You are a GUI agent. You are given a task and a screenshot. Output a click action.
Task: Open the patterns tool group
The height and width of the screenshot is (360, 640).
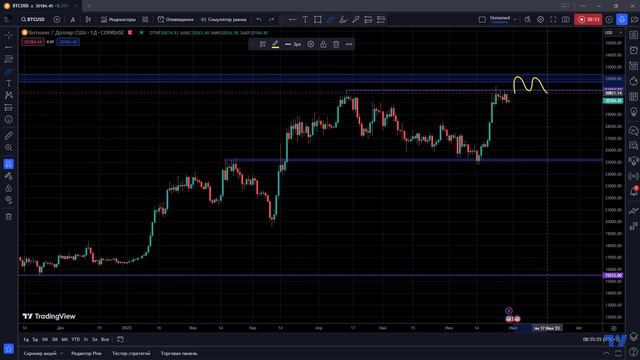(x=9, y=95)
